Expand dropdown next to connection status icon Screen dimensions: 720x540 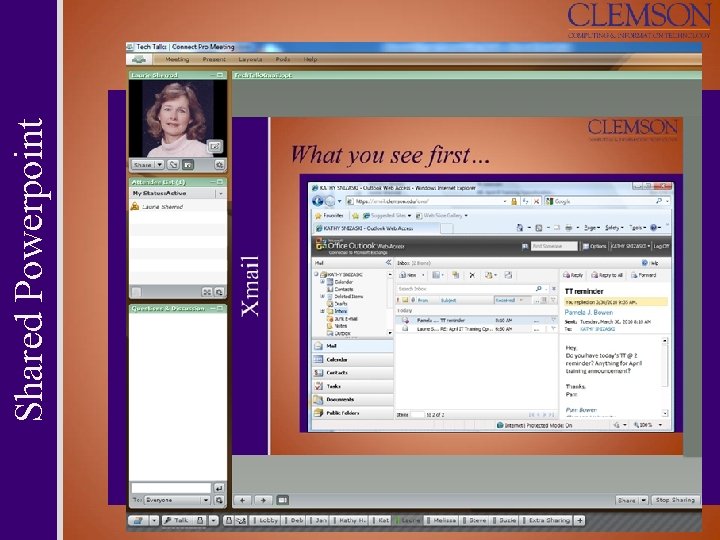[154, 520]
